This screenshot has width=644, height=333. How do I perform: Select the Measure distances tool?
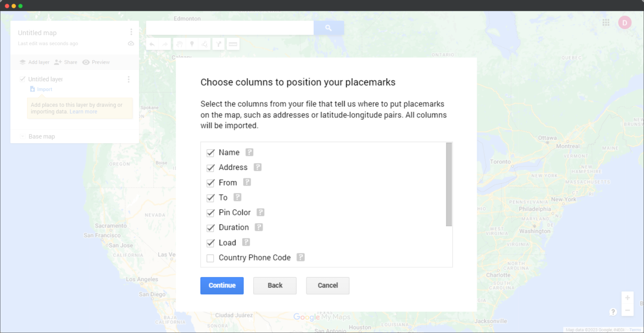click(233, 44)
